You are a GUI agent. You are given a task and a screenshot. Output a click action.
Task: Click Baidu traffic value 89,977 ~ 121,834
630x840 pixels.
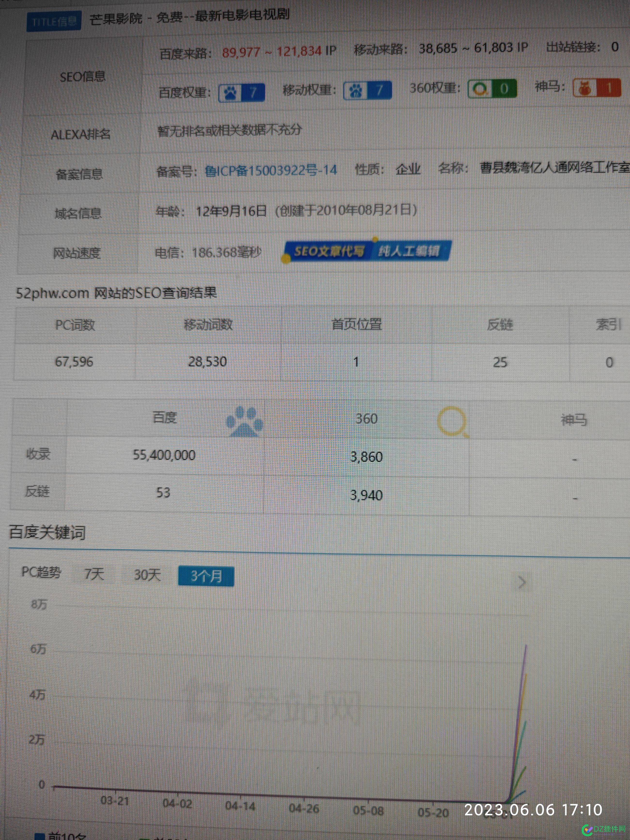(272, 51)
